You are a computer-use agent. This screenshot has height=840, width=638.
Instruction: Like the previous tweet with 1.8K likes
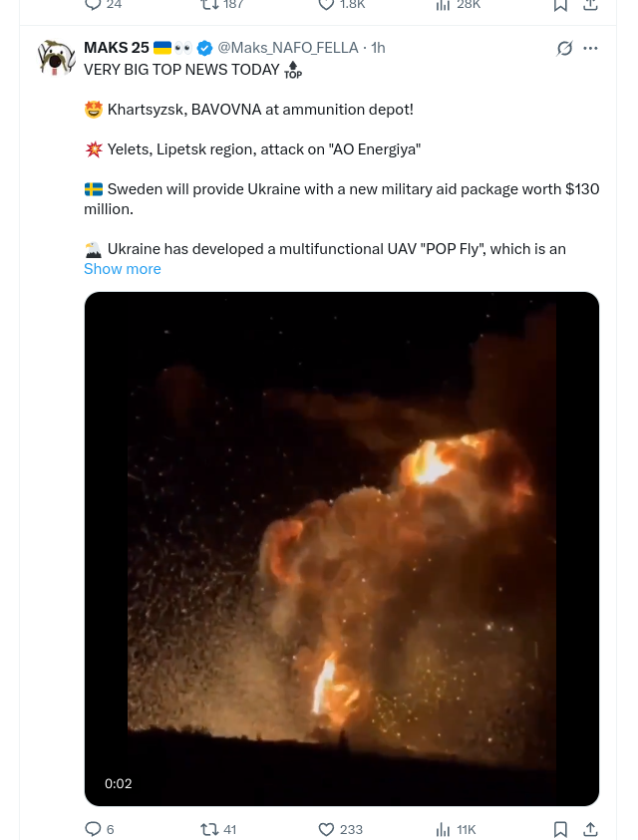pos(342,5)
